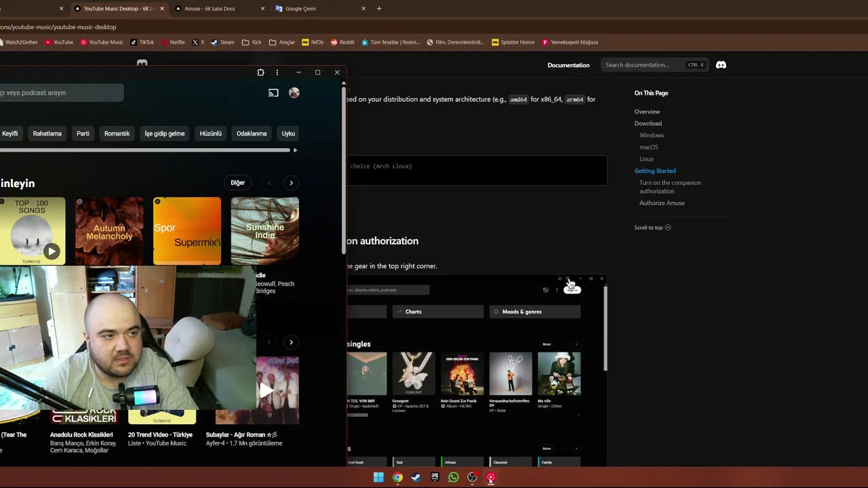Click the lower carousel next arrow
The width and height of the screenshot is (868, 488).
tap(291, 342)
